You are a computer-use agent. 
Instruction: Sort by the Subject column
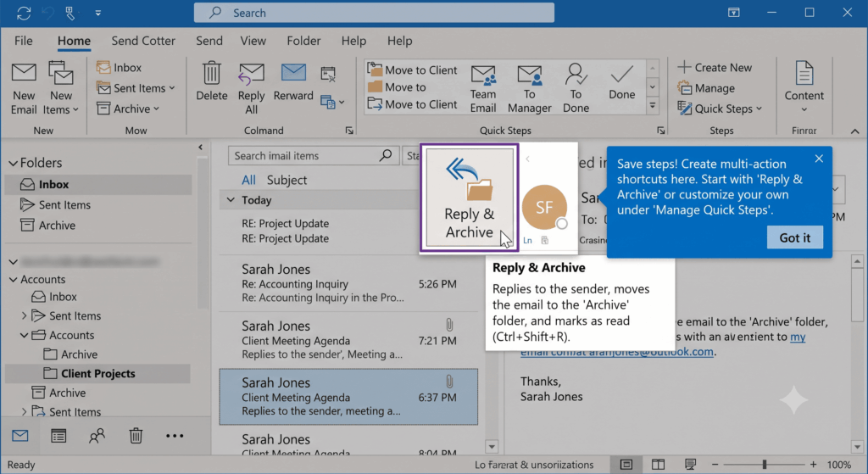click(x=287, y=180)
